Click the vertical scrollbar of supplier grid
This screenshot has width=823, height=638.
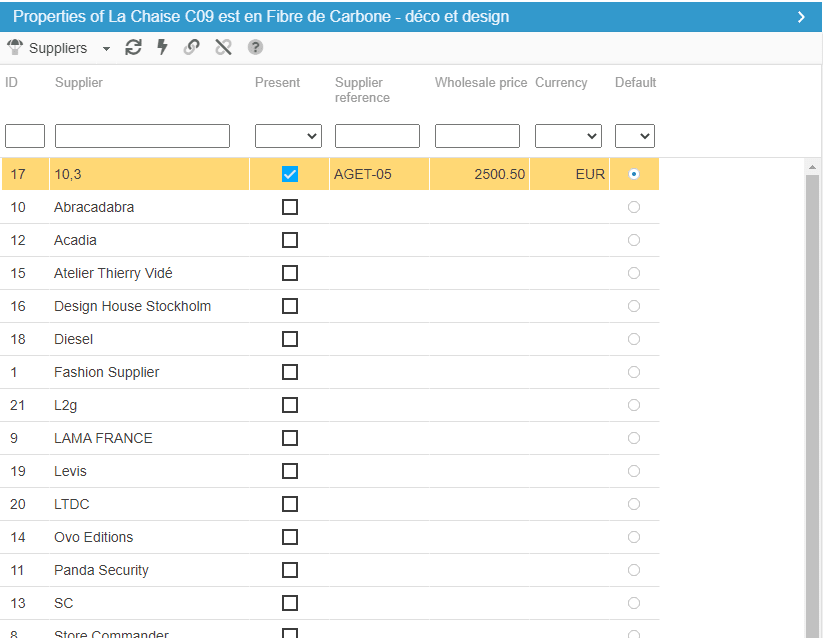point(812,400)
